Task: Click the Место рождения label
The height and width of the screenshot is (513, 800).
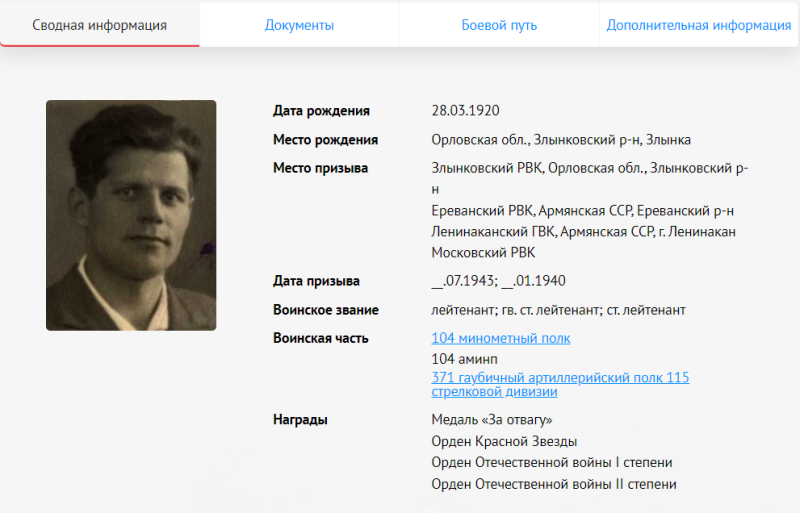Action: [x=325, y=139]
